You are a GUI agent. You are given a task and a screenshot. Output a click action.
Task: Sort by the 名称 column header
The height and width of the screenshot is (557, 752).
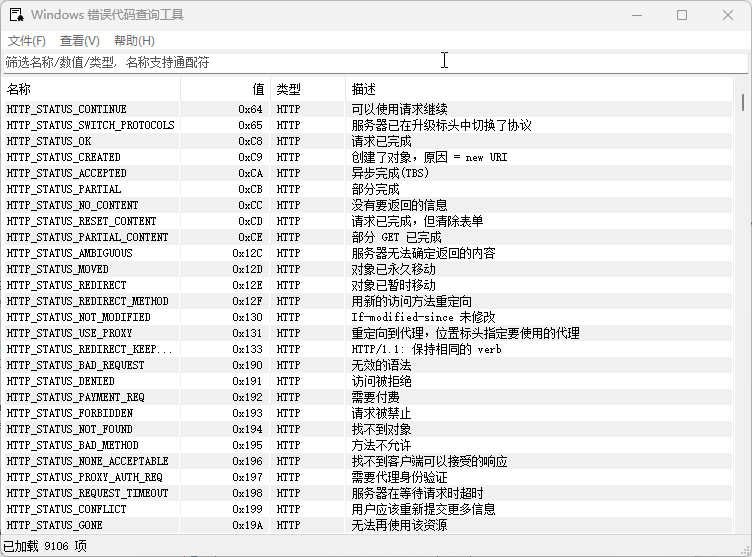tap(92, 89)
